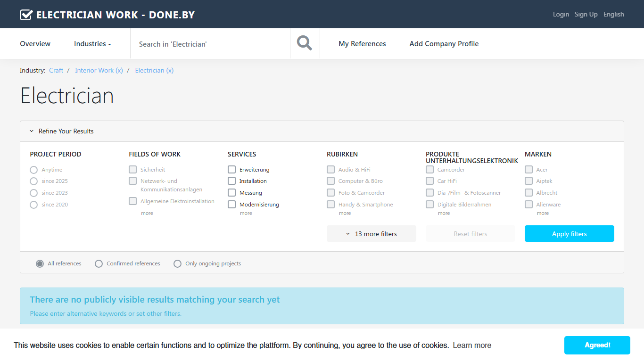
Task: Select the Anytime project period option
Action: [x=33, y=170]
